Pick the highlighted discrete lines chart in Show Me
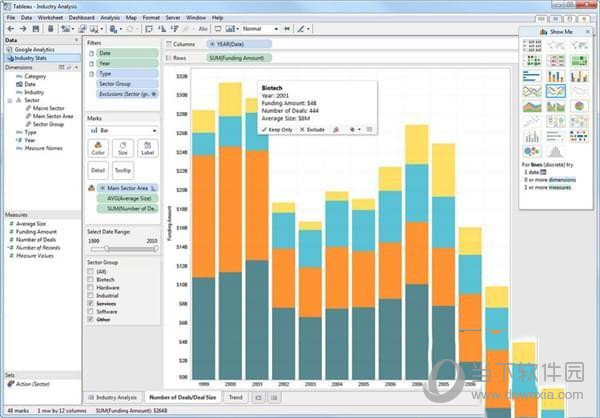 point(556,91)
